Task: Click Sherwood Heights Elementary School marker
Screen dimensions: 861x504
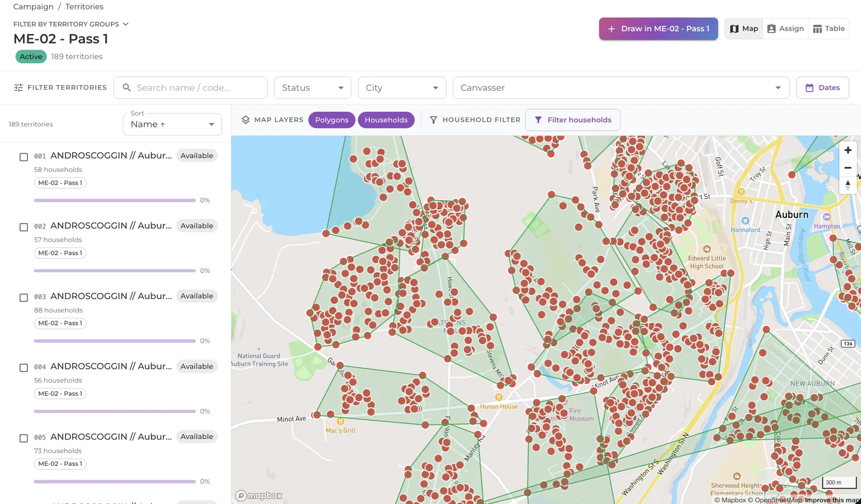Action: (737, 476)
